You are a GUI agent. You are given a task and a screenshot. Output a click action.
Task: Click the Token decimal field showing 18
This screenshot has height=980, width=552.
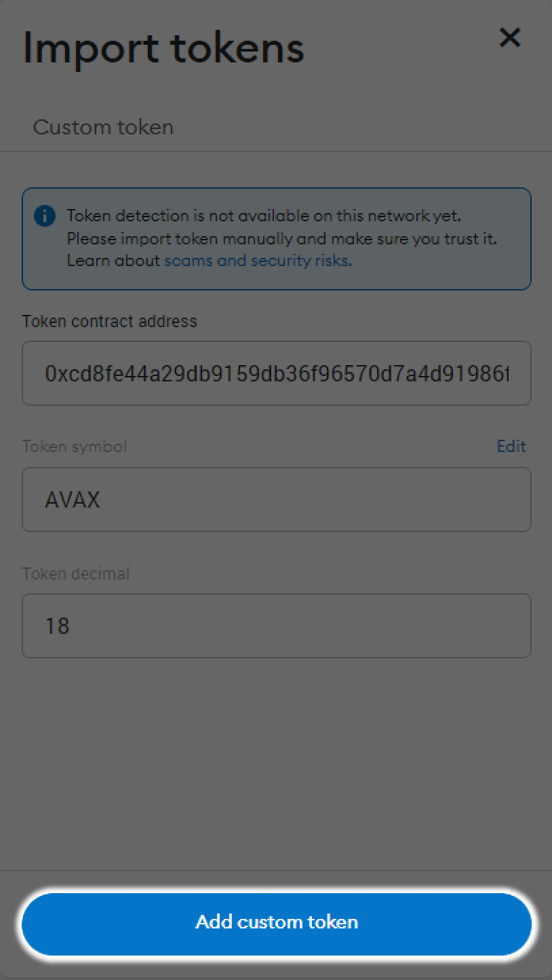click(276, 625)
